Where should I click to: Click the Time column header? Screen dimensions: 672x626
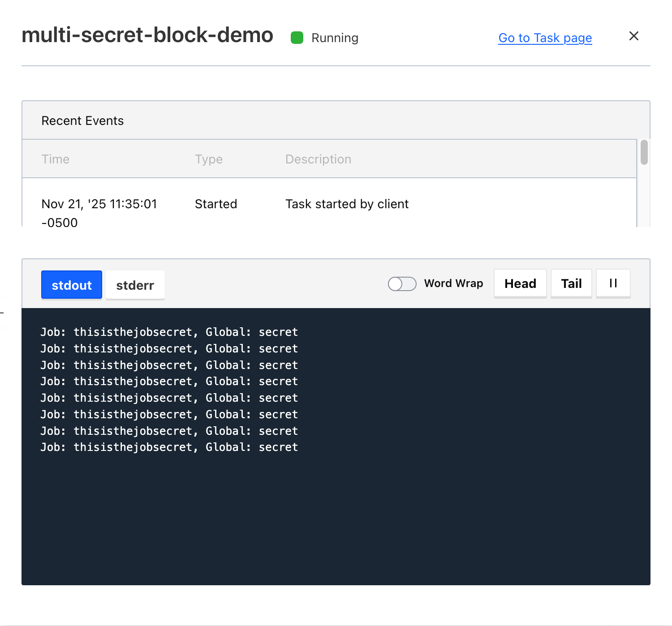coord(56,159)
